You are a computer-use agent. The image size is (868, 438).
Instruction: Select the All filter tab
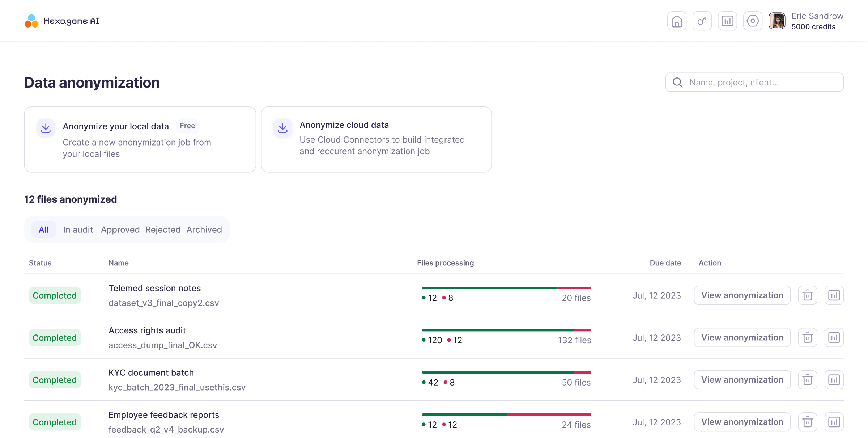(x=43, y=229)
